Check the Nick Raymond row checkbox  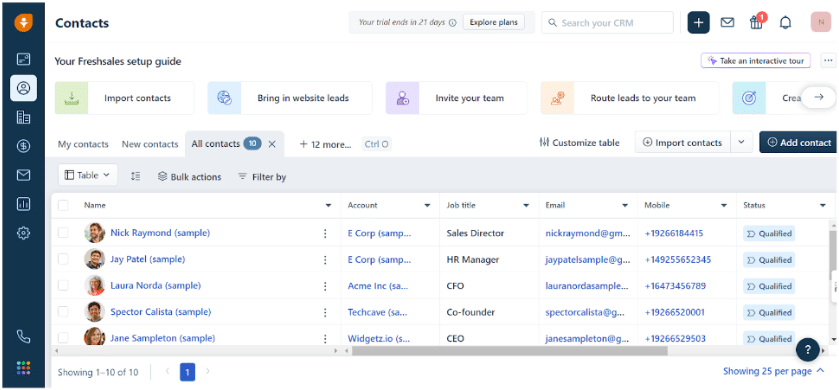(63, 233)
